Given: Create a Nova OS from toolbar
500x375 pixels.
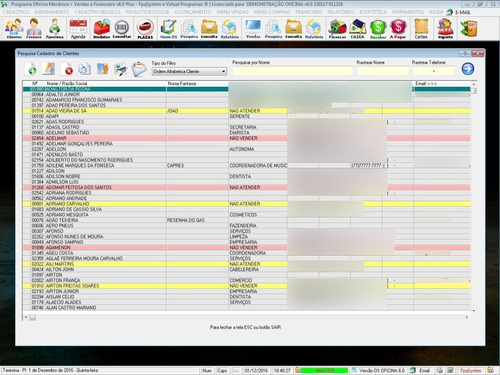Looking at the screenshot, I should tap(169, 29).
